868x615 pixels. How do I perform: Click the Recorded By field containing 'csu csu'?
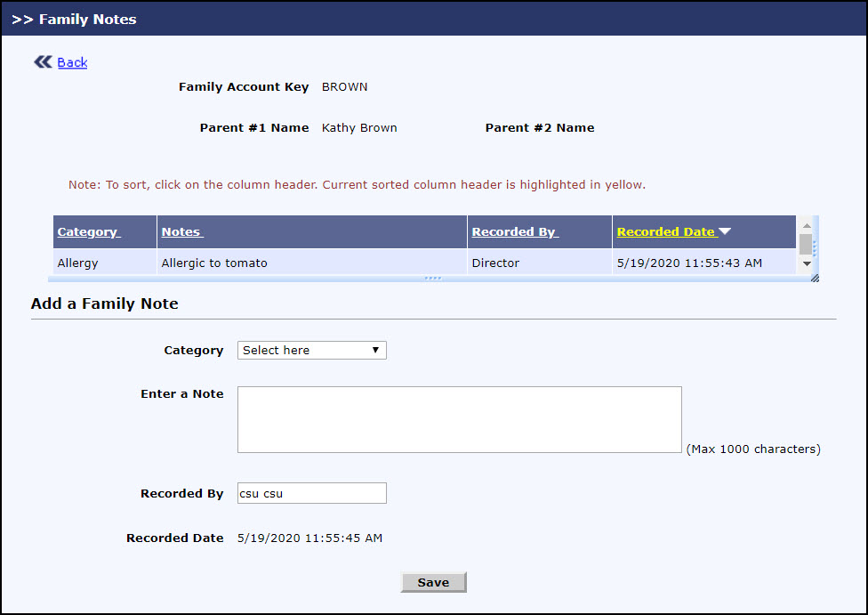(311, 493)
